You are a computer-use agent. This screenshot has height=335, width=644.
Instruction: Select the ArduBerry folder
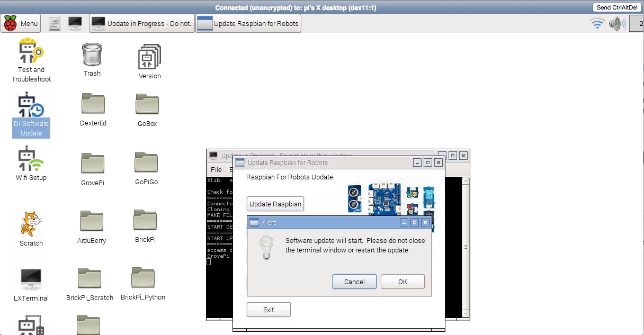(92, 227)
